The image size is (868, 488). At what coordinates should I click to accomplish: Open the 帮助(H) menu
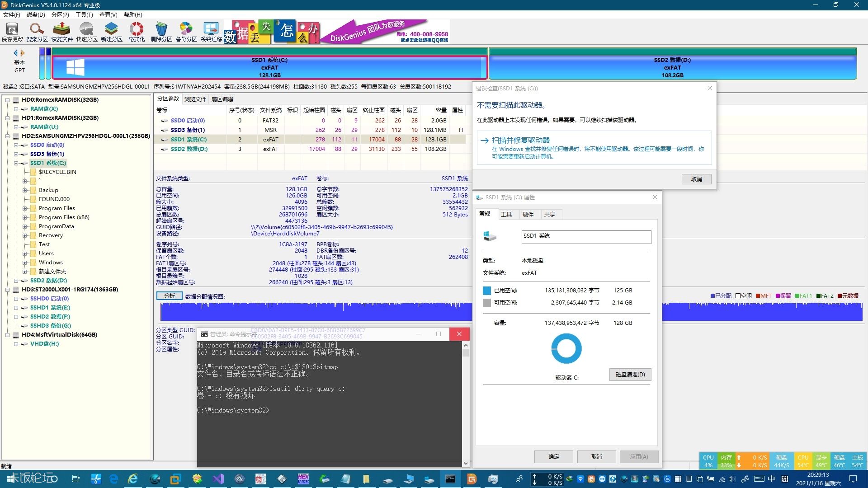coord(133,15)
